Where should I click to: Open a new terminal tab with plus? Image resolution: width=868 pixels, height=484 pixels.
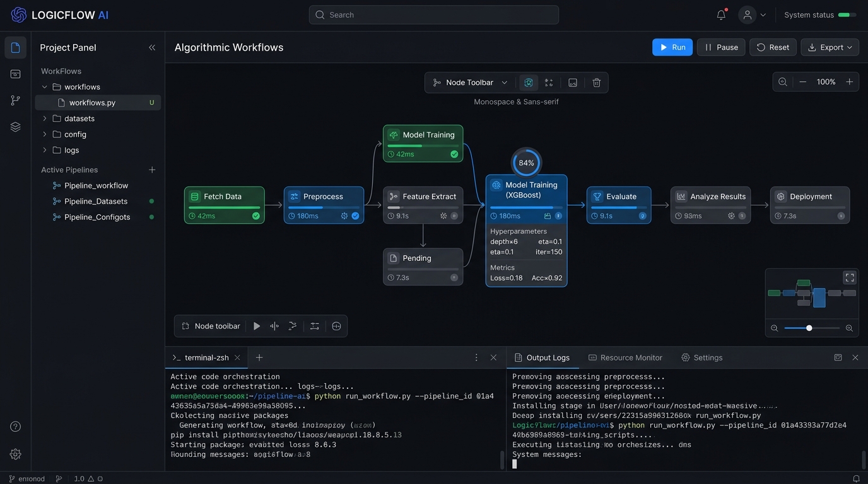point(259,357)
